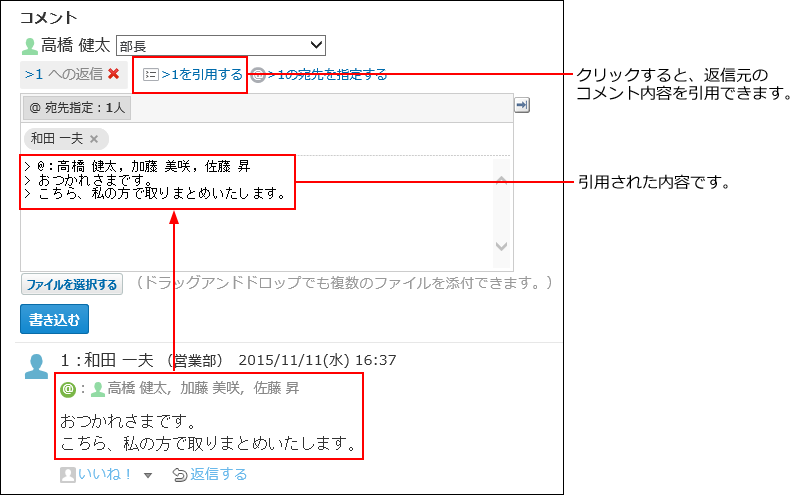This screenshot has height=495, width=800.
Task: Click the @ 宛先指定：1人 button
Action: pyautogui.click(x=77, y=108)
